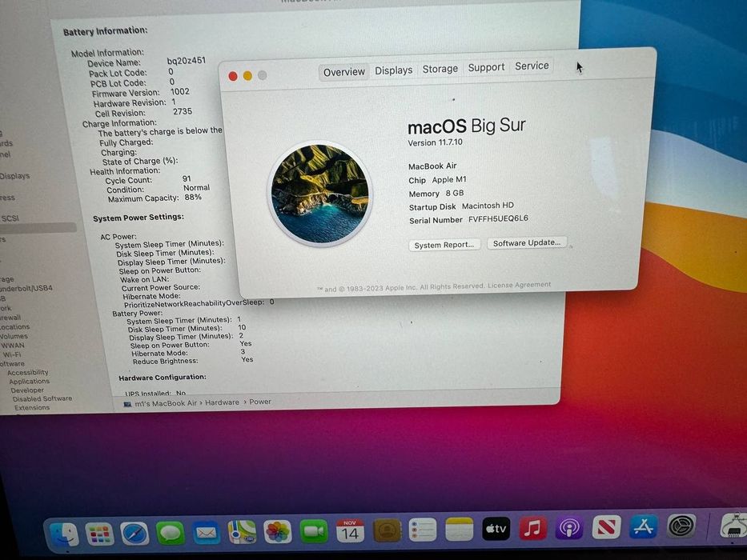Launch Safari from the Dock
This screenshot has width=747, height=560.
point(135,534)
